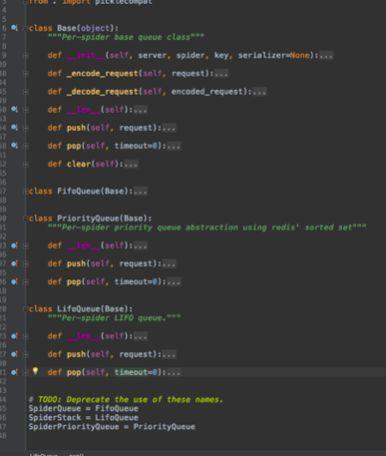This screenshot has width=386, height=456.
Task: Expand the _encode_request method fold marker
Action: click(26, 73)
